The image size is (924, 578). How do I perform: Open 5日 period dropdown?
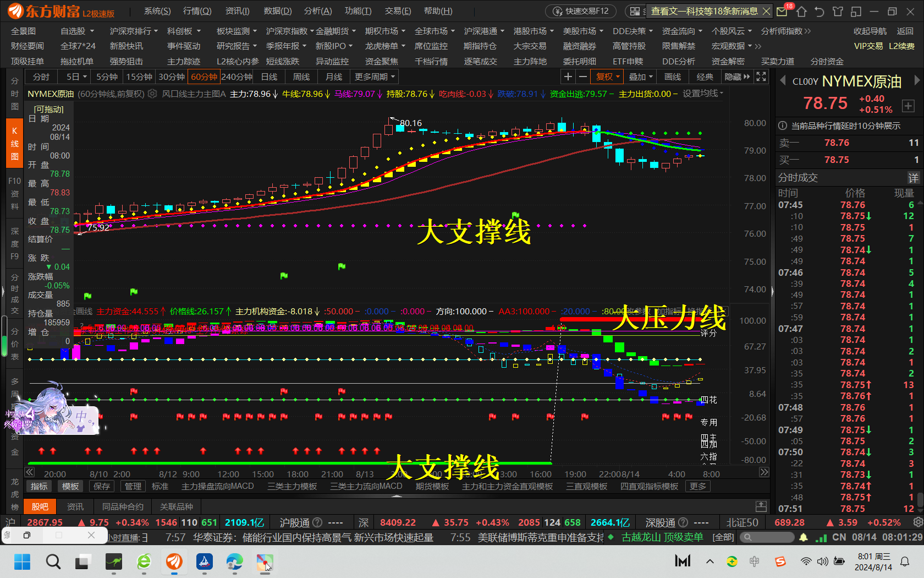click(77, 77)
